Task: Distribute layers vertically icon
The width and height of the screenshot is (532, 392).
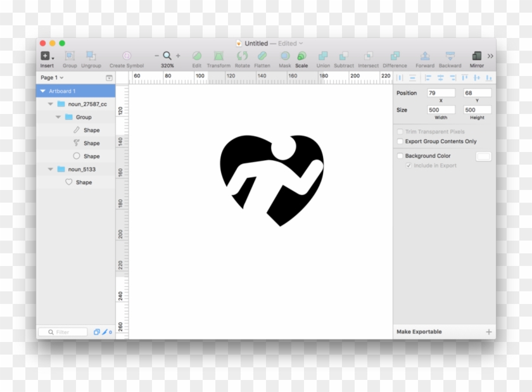Action: [x=412, y=78]
